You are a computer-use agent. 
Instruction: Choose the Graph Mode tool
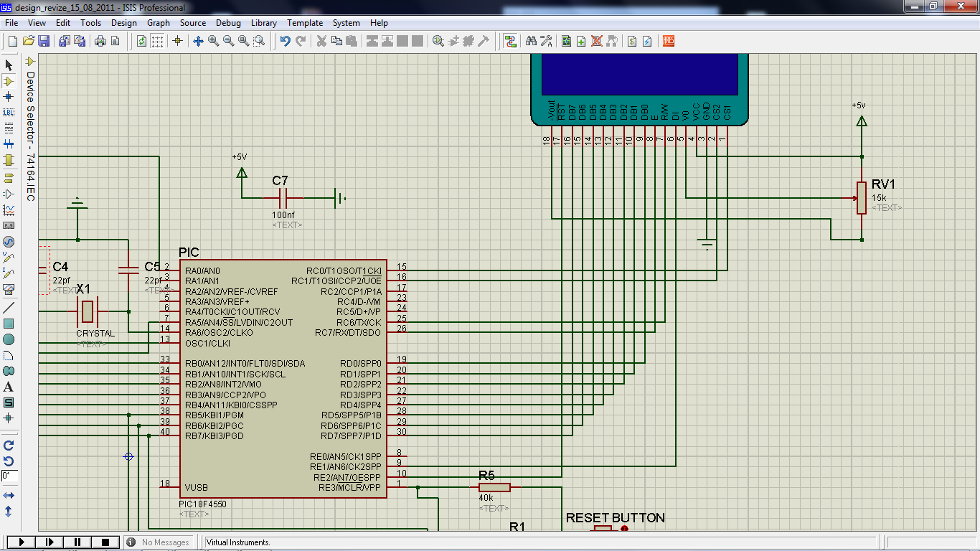(x=9, y=210)
